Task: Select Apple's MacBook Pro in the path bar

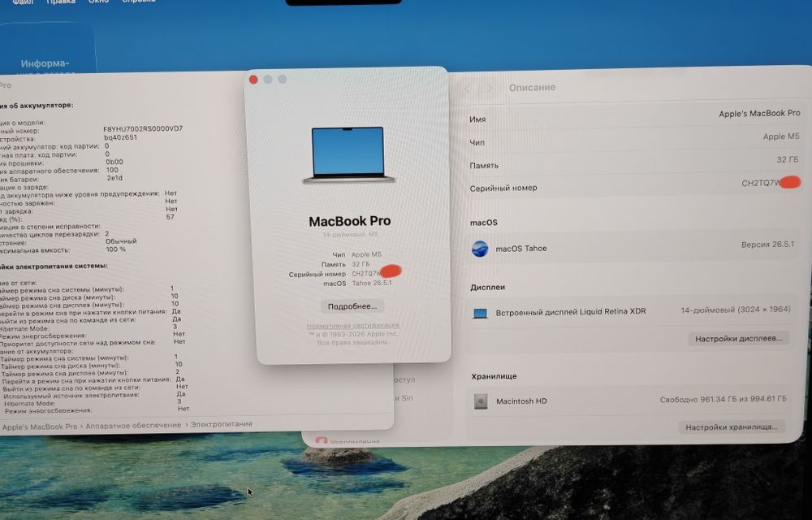Action: click(40, 427)
